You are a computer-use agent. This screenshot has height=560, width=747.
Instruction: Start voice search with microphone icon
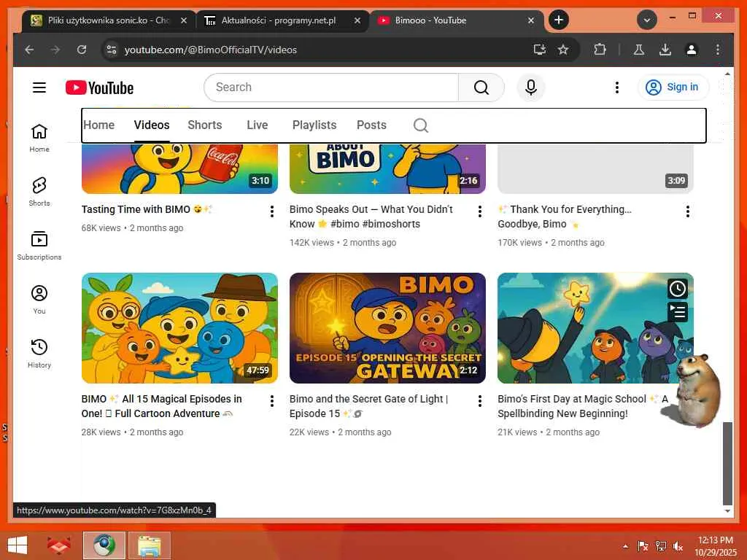tap(531, 87)
